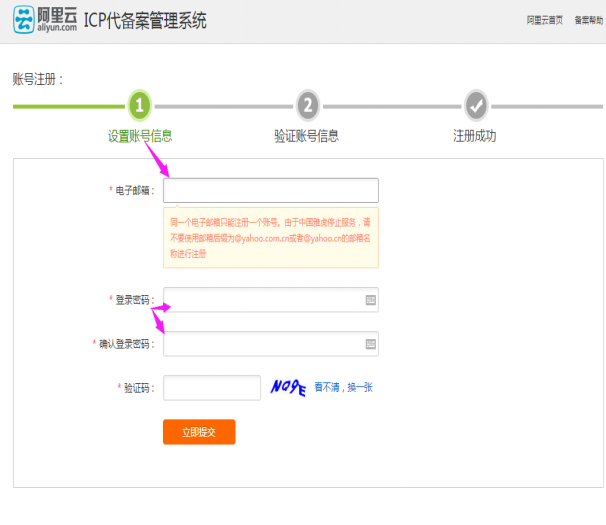Select the 验证账号信息 step label
The image size is (606, 525).
[306, 136]
